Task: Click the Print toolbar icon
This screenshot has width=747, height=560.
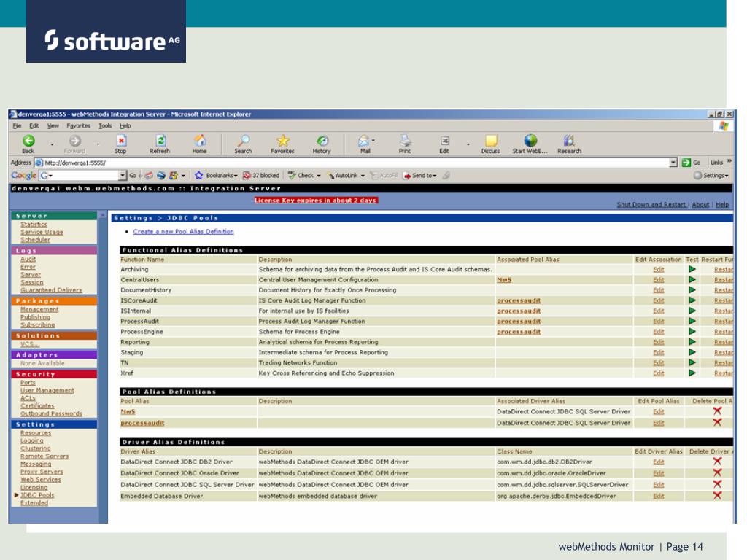Action: 405,141
